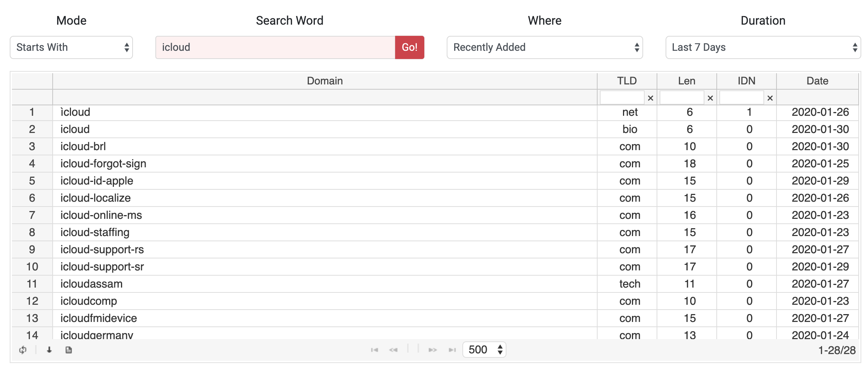
Task: Go to the first results page
Action: pos(374,350)
